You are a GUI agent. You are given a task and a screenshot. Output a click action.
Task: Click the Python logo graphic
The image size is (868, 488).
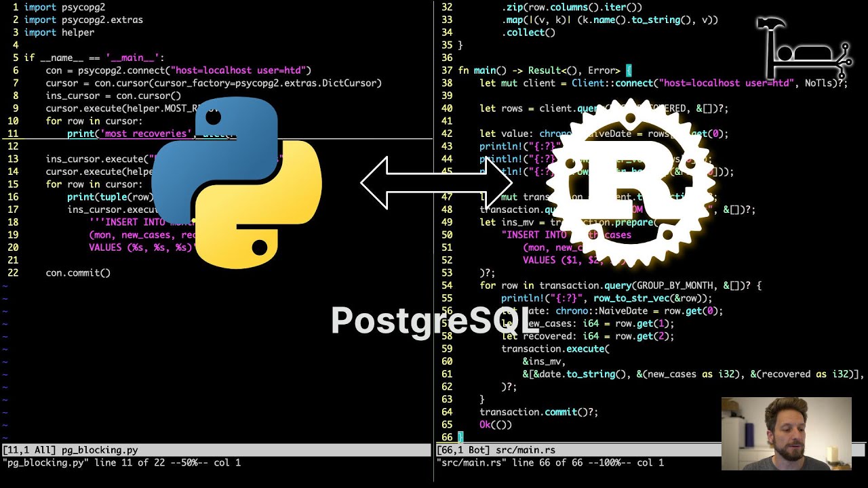[236, 183]
